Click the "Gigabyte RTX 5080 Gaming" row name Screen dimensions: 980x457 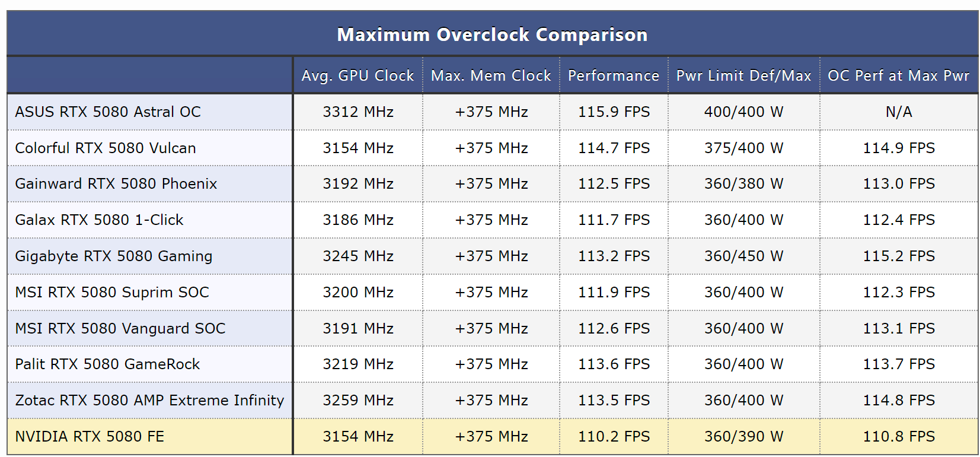[114, 256]
